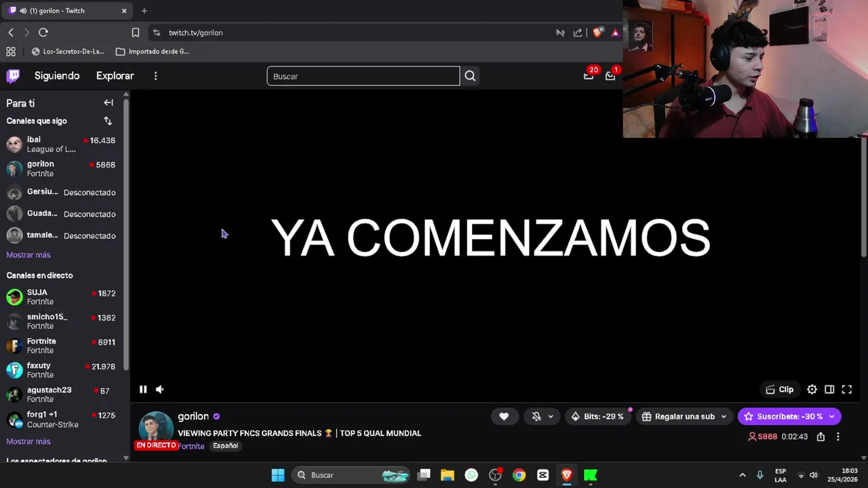The height and width of the screenshot is (488, 868).
Task: Open the Fortnite live channel with 8911 viewers
Action: [61, 346]
